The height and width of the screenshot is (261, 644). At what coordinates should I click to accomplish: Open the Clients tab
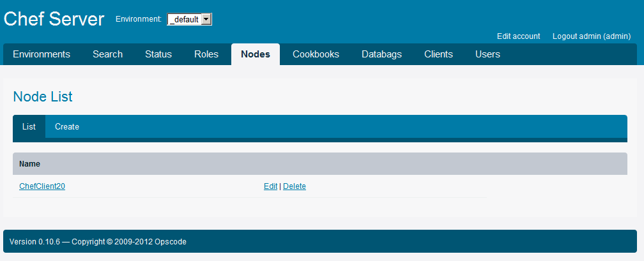pos(439,54)
